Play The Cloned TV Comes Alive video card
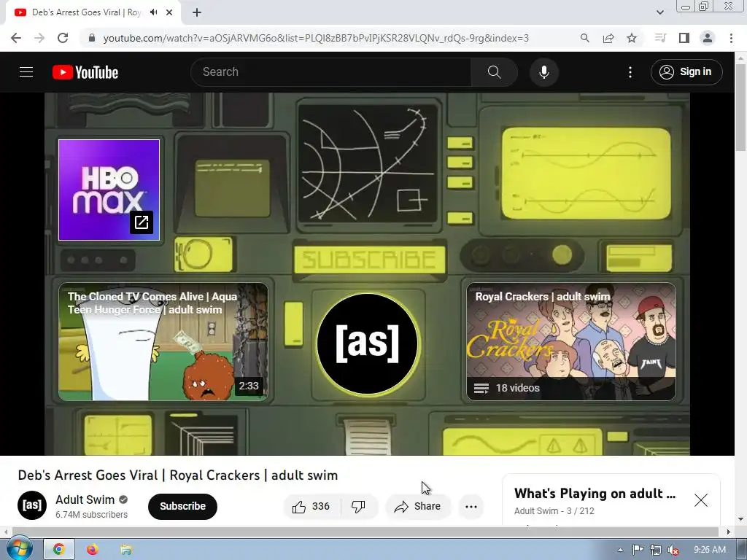Viewport: 747px width, 560px height. [163, 341]
